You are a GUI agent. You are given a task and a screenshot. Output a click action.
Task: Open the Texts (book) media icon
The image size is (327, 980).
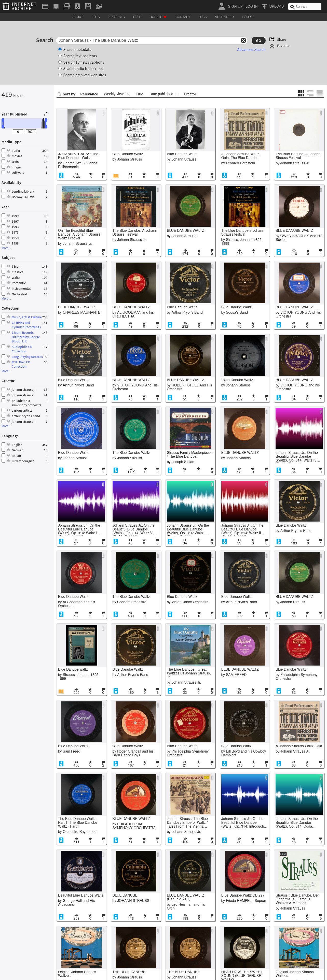tap(56, 6)
